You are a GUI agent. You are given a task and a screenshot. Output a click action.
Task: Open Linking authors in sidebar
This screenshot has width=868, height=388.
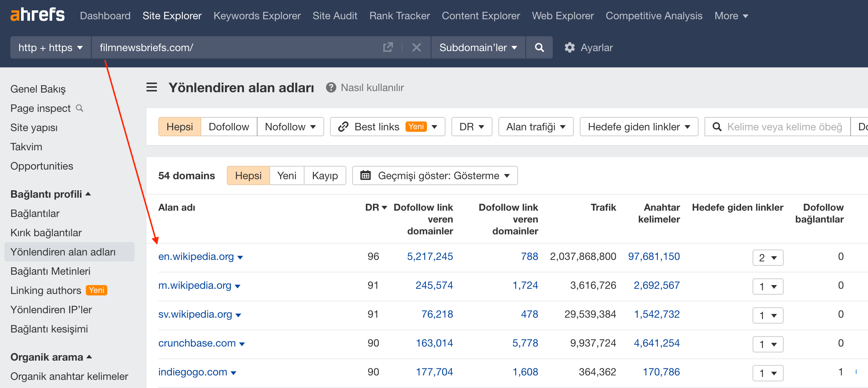(x=46, y=290)
